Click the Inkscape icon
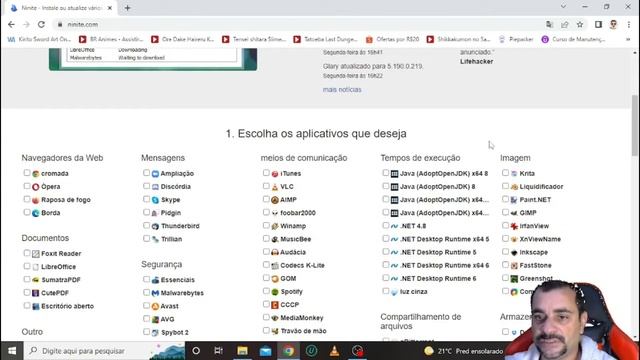This screenshot has width=640, height=360. (514, 252)
